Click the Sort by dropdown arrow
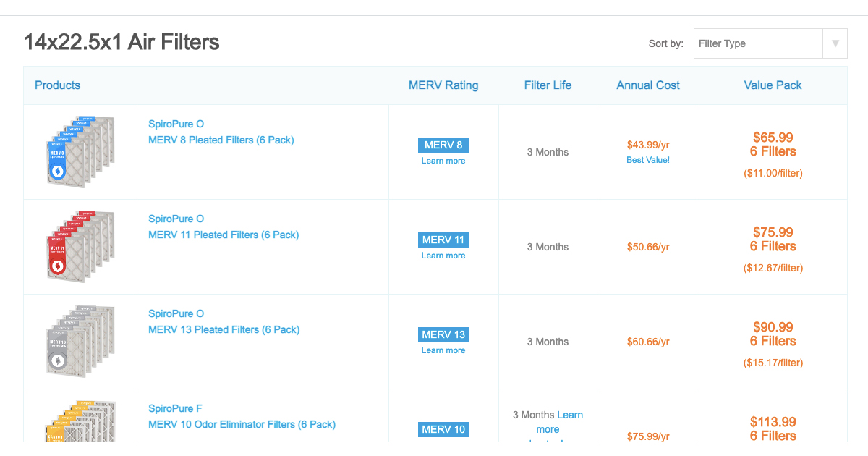Viewport: 868px width, 456px height. tap(835, 43)
